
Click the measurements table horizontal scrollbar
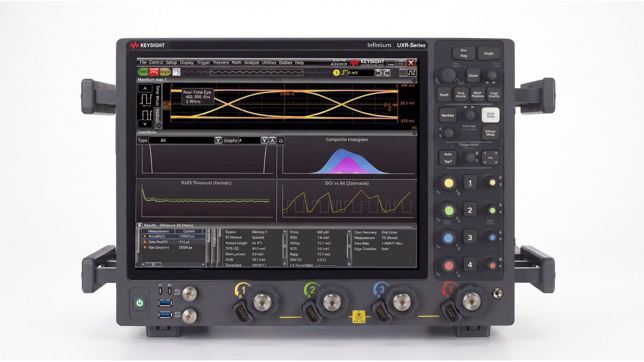tap(174, 264)
